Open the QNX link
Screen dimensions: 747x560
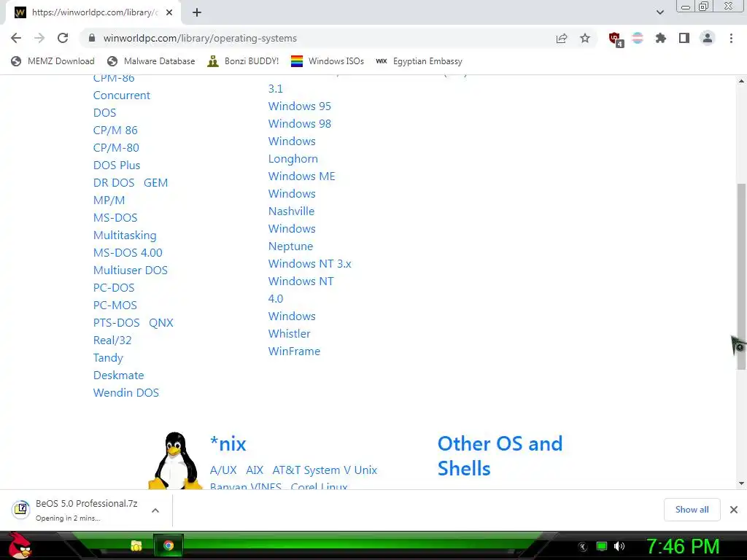[x=161, y=323]
